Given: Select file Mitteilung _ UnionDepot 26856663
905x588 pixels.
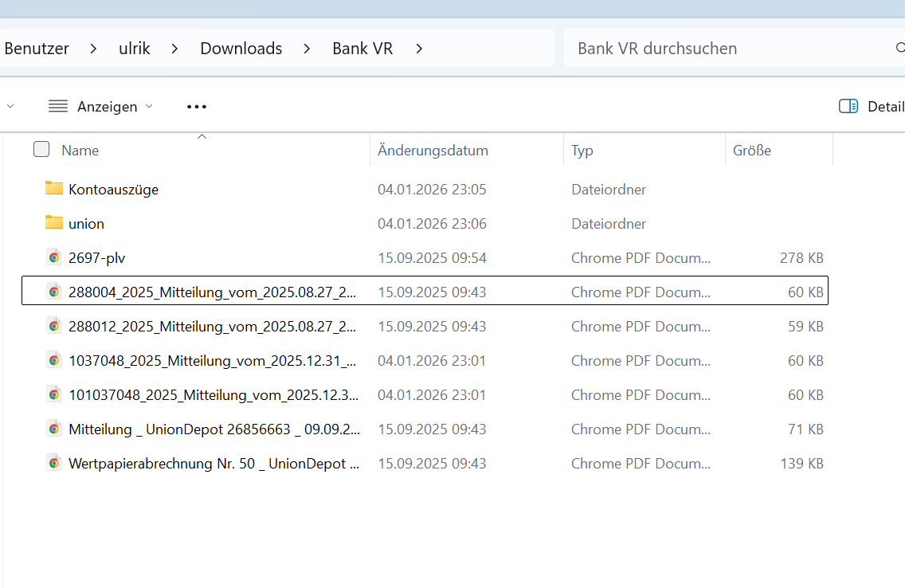Looking at the screenshot, I should pos(214,429).
